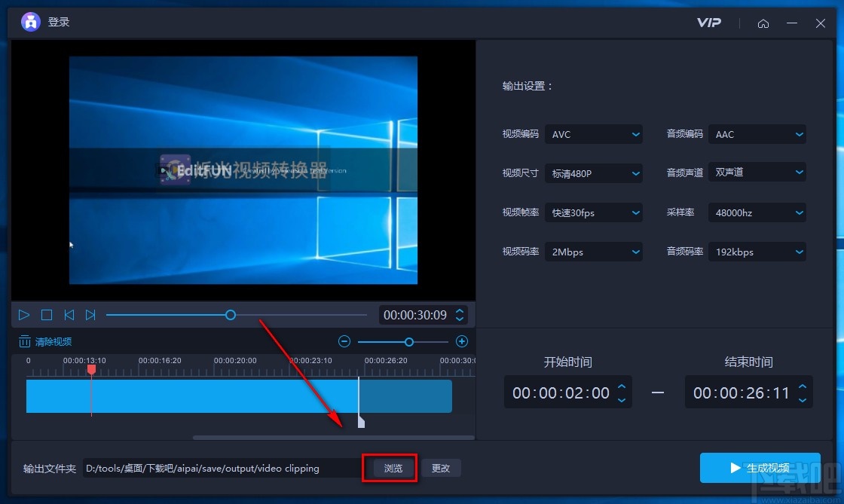This screenshot has height=504, width=844.
Task: Click the 00:00:16:20 timeline ruler label
Action: coord(160,360)
